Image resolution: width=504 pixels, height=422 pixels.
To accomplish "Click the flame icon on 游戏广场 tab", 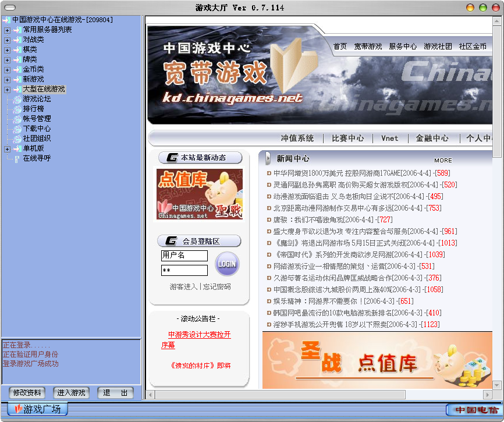I will point(18,409).
